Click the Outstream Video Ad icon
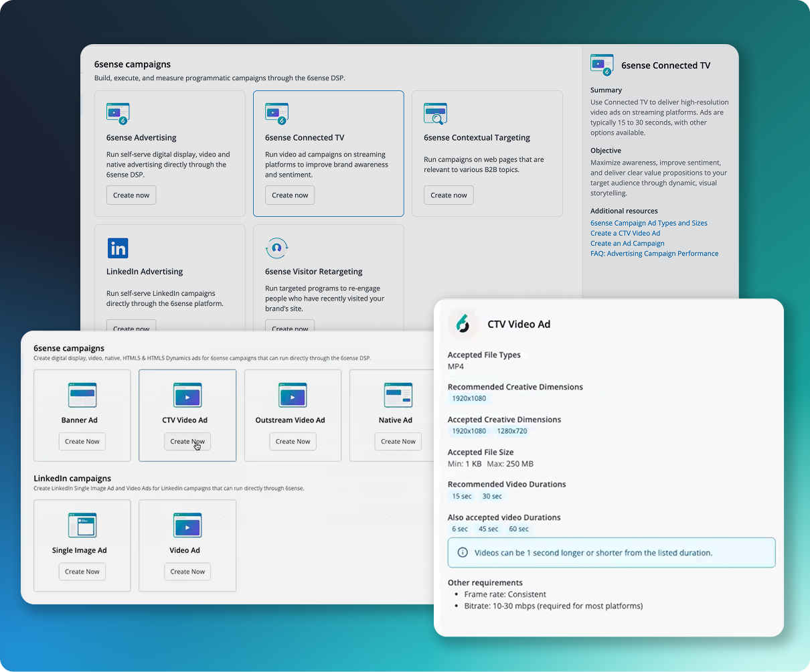This screenshot has height=672, width=810. tap(293, 396)
